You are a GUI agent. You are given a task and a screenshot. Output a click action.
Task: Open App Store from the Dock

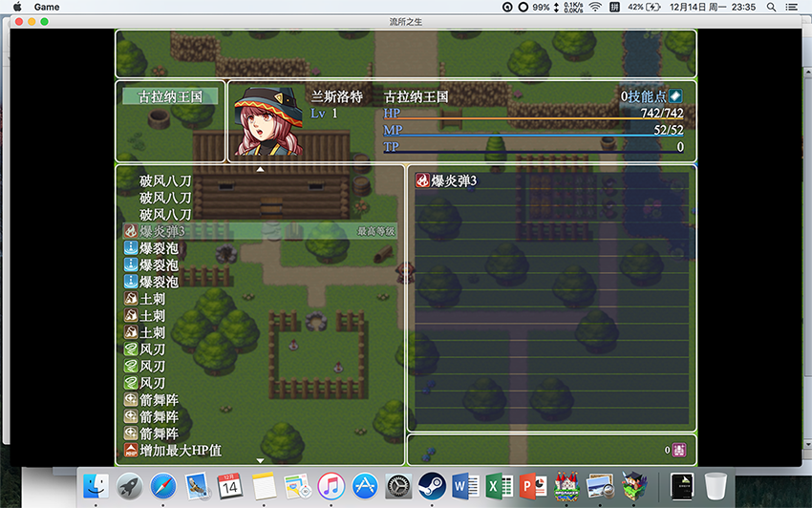[365, 486]
